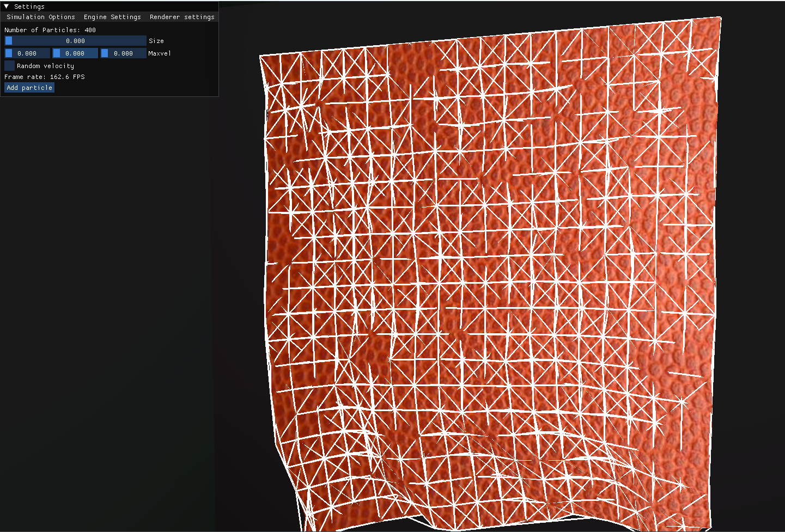Click the Settings title bar

pyautogui.click(x=30, y=6)
